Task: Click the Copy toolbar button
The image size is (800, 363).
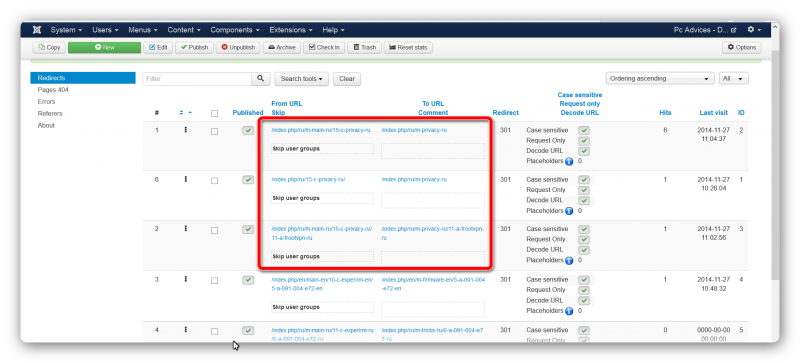Action: pos(48,47)
